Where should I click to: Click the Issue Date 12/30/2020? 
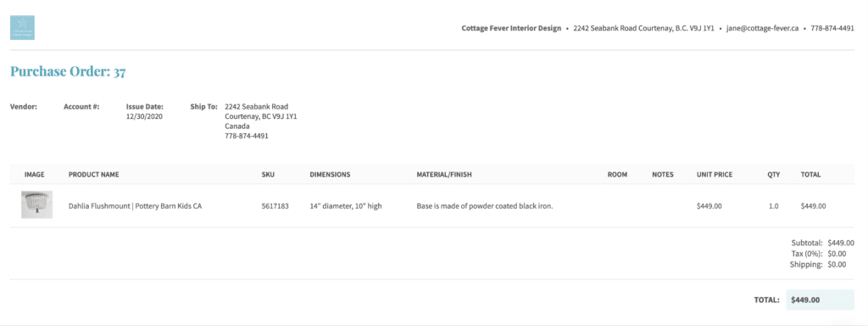tap(144, 117)
